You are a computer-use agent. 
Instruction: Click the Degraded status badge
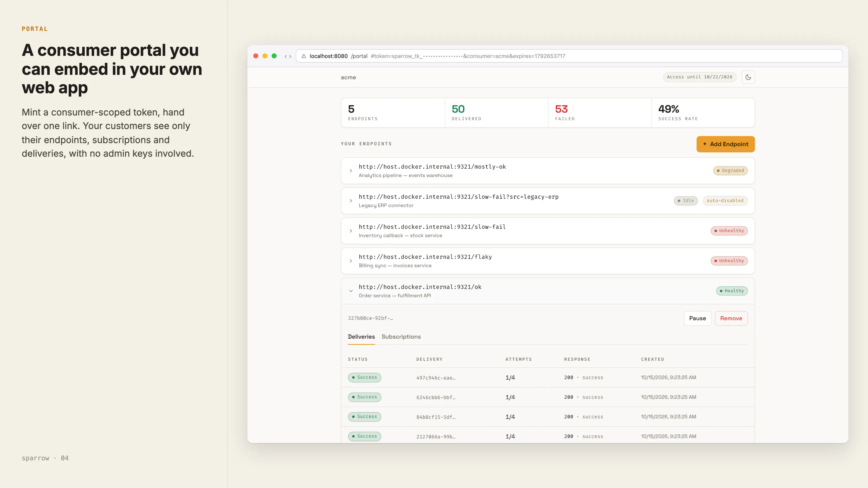click(730, 171)
